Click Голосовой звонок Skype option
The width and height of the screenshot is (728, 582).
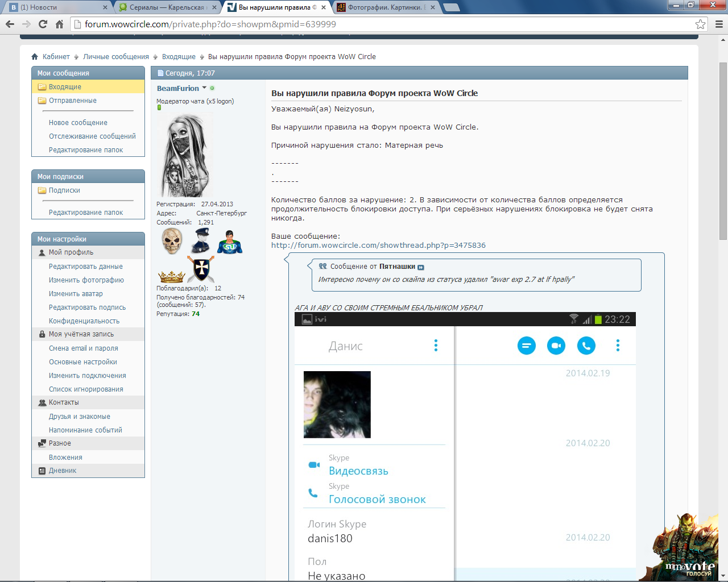point(377,500)
